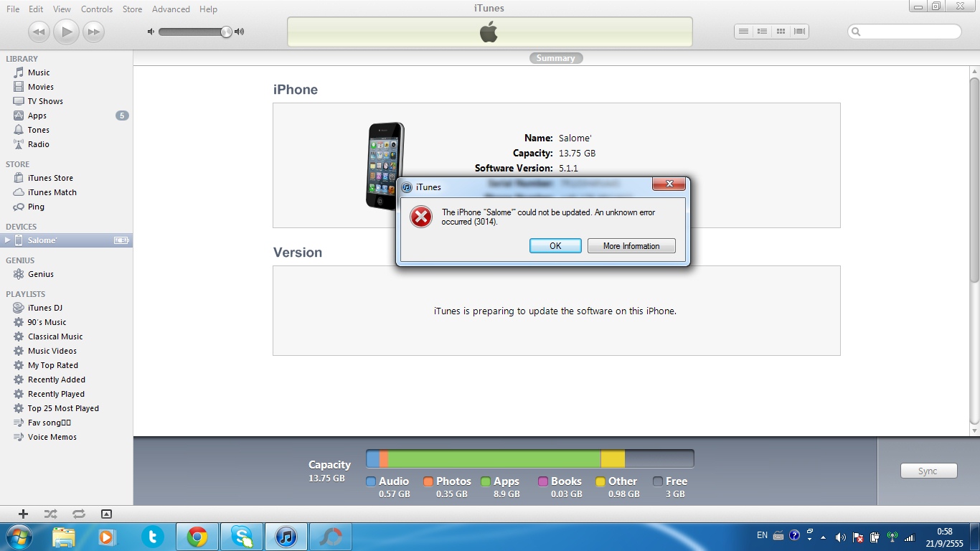Click the Photos color legend swatch
The width and height of the screenshot is (980, 551).
tap(428, 481)
